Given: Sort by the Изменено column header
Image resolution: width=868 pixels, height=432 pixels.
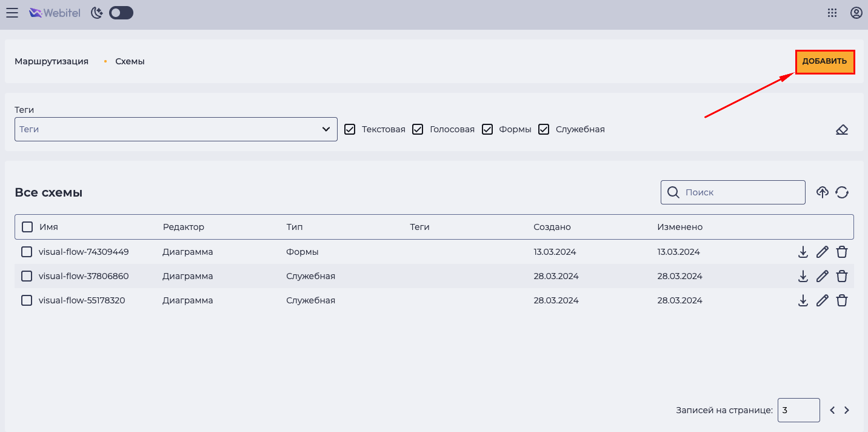Looking at the screenshot, I should click(x=680, y=227).
